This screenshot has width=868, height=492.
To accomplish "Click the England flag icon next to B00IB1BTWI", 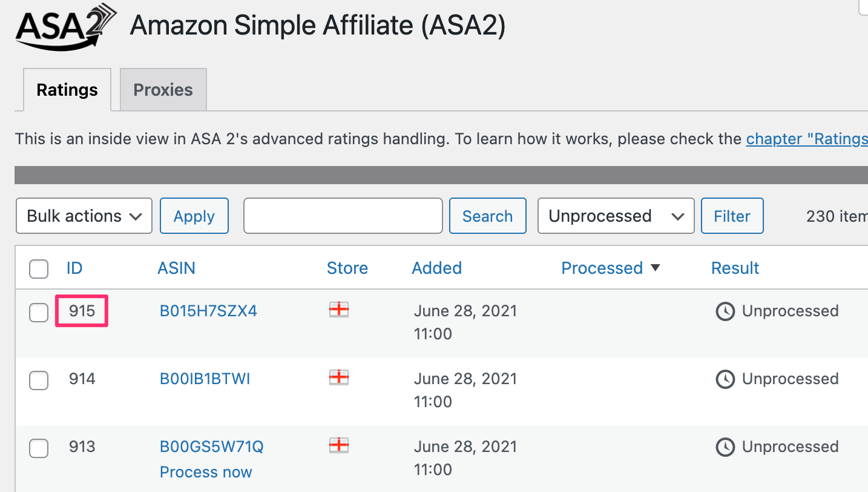I will click(338, 377).
